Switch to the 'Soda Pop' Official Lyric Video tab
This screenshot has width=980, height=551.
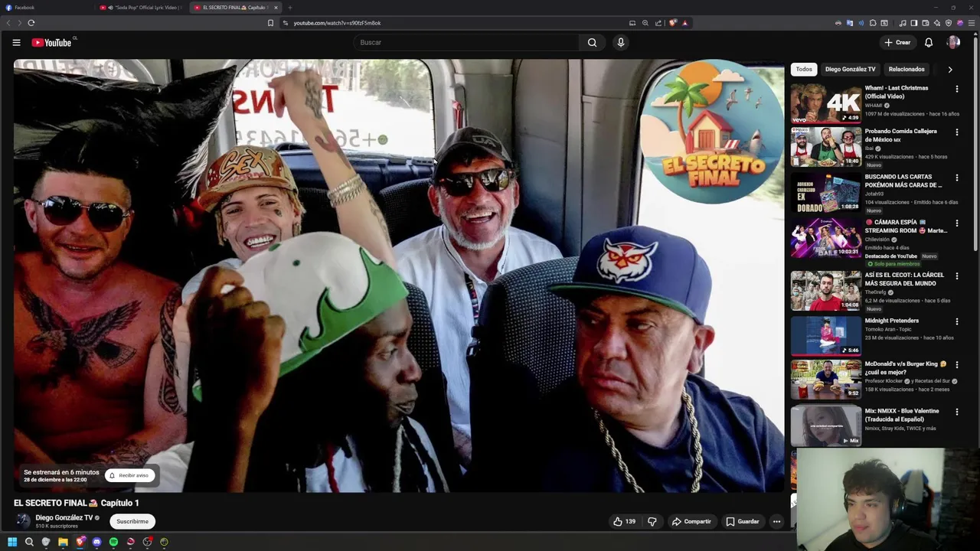tap(142, 8)
